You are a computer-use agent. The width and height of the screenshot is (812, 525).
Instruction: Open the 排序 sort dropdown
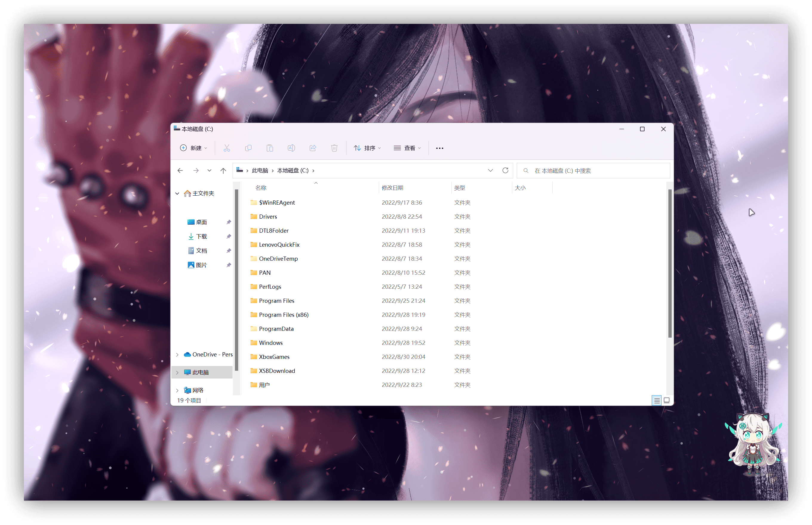tap(367, 148)
